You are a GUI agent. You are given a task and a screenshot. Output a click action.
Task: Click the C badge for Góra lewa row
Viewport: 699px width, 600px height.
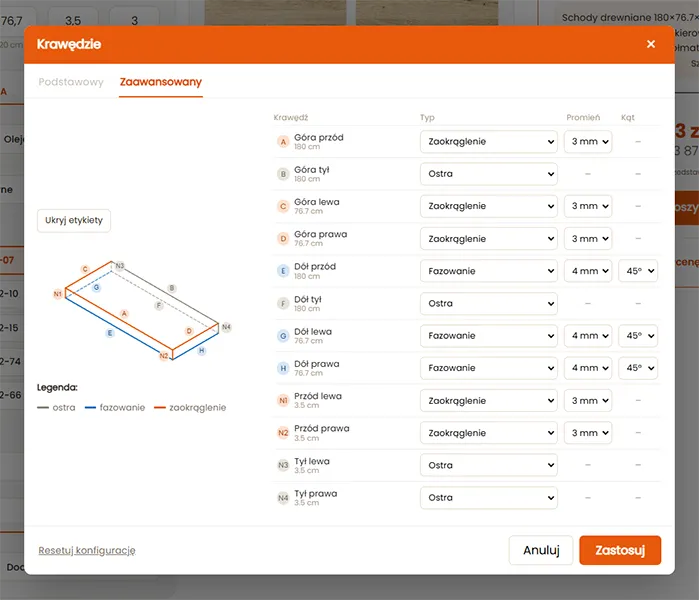[283, 206]
